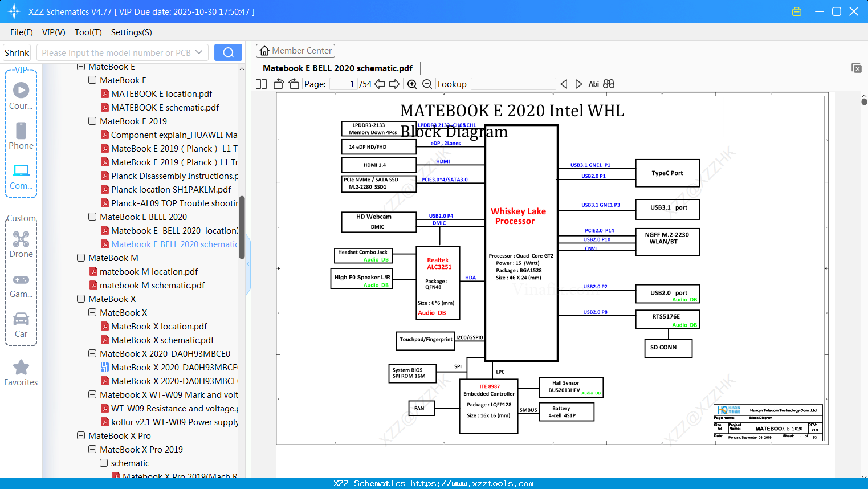Viewport: 868px width, 489px height.
Task: Open MateBook X location.pdf
Action: pyautogui.click(x=154, y=327)
